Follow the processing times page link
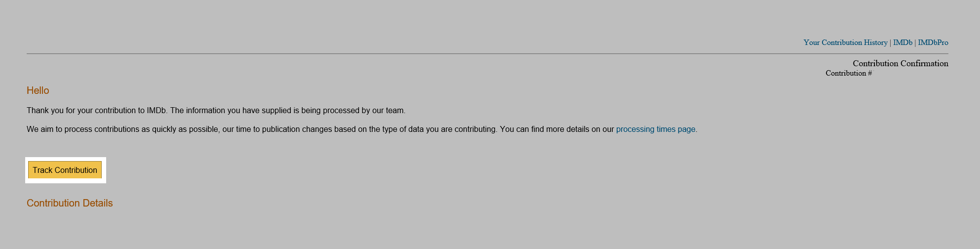 [656, 129]
